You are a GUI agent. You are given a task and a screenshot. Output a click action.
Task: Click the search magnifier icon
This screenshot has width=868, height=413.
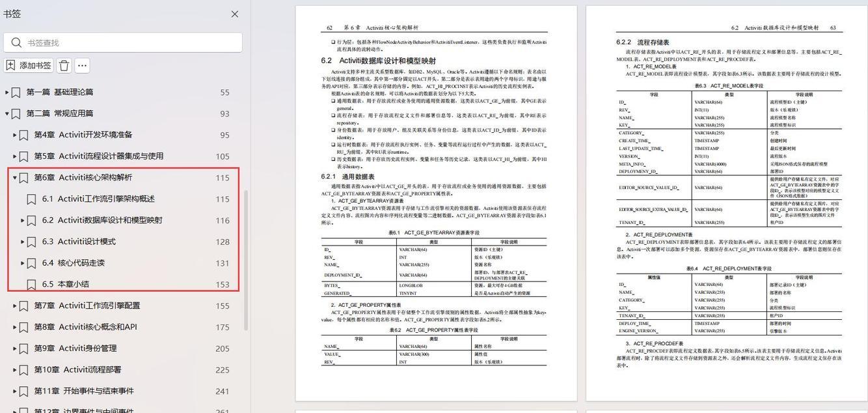(16, 42)
